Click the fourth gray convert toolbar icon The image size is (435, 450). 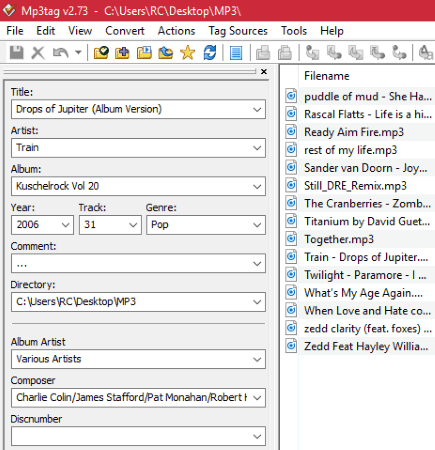[377, 53]
